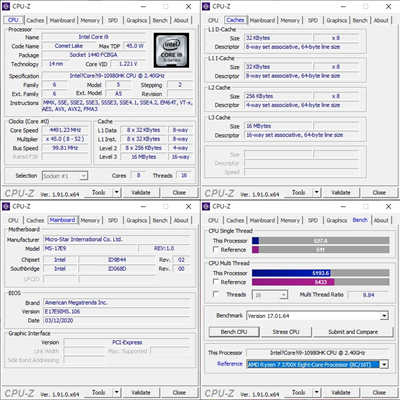Image resolution: width=400 pixels, height=400 pixels.
Task: Click Close button in the Bench window
Action: [x=379, y=392]
